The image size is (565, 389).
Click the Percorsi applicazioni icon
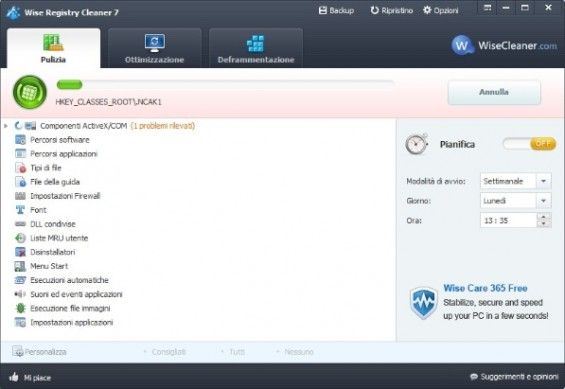20,154
